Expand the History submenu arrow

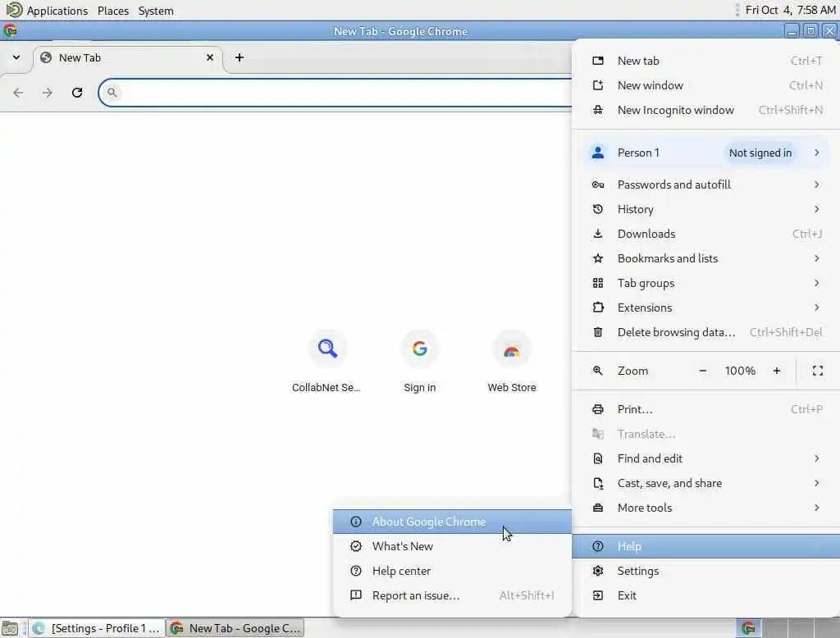(816, 209)
